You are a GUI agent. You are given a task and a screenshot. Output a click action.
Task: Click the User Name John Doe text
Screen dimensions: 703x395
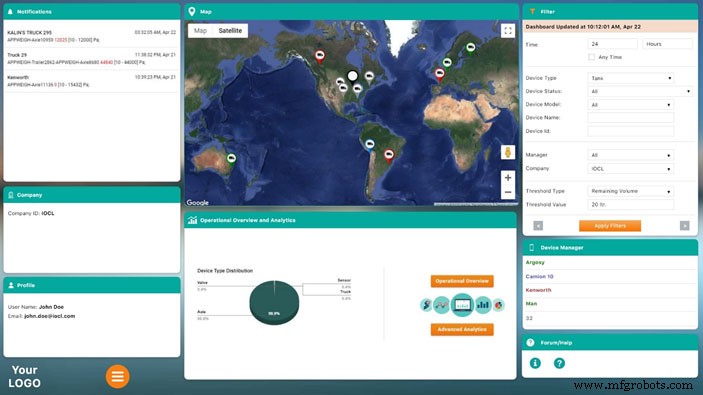(x=36, y=307)
